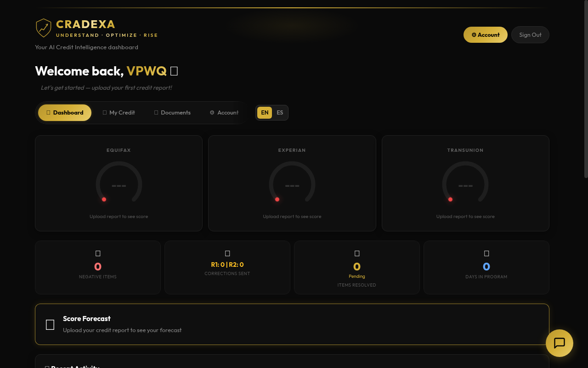Click the gold Account button
This screenshot has width=588, height=368.
pyautogui.click(x=486, y=35)
